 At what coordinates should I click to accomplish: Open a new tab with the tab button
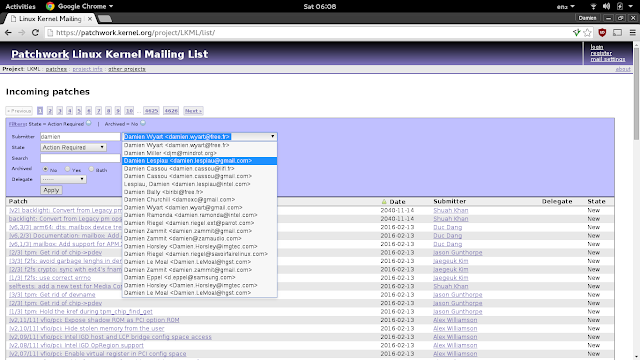pos(105,18)
